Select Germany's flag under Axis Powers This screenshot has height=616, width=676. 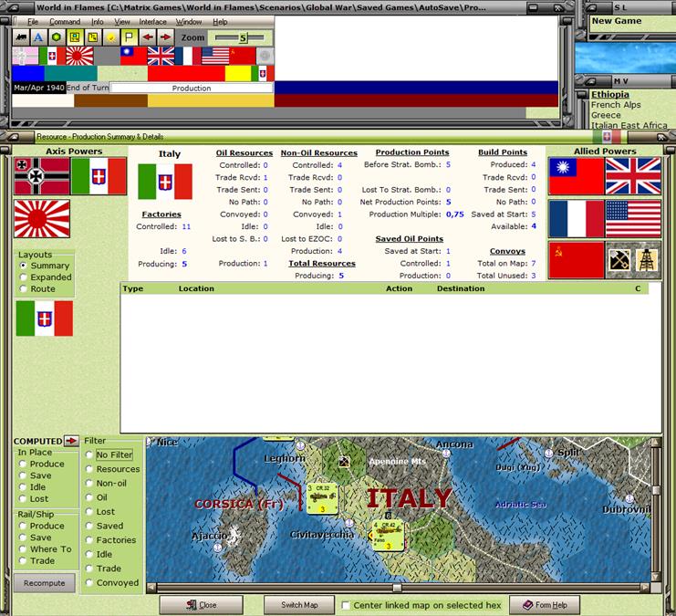click(42, 176)
